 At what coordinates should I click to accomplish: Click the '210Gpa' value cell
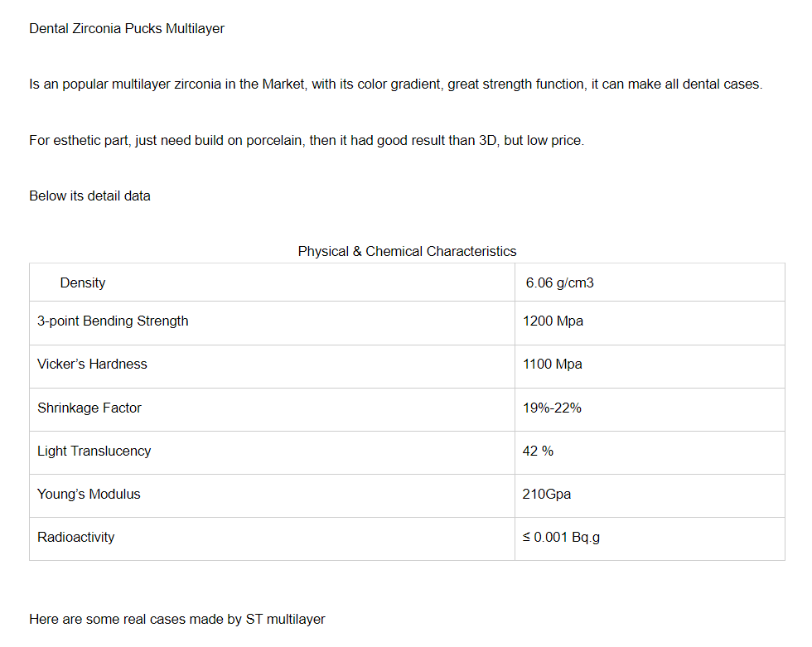click(x=547, y=494)
